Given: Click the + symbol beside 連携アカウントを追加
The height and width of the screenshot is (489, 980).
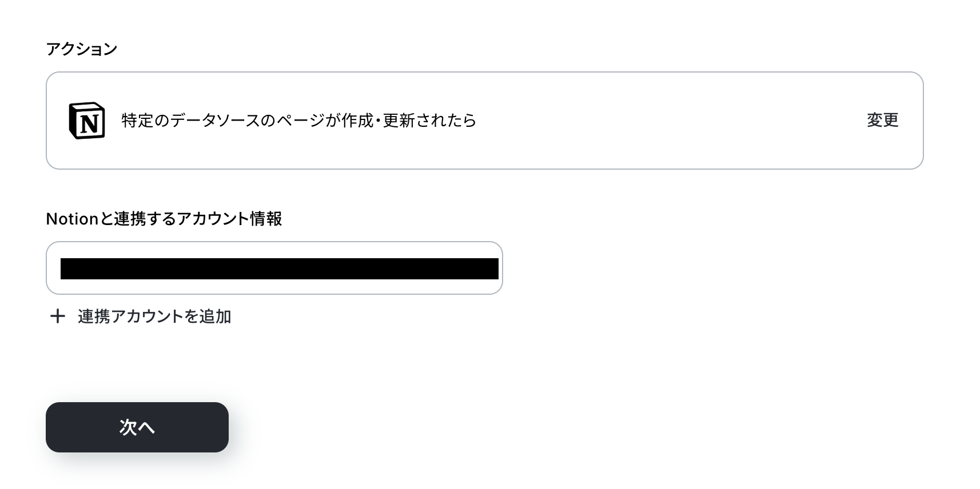Looking at the screenshot, I should (x=57, y=316).
